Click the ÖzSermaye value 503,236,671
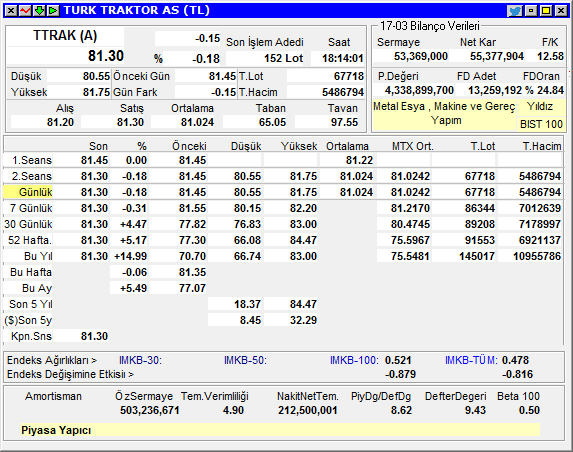 pos(150,410)
